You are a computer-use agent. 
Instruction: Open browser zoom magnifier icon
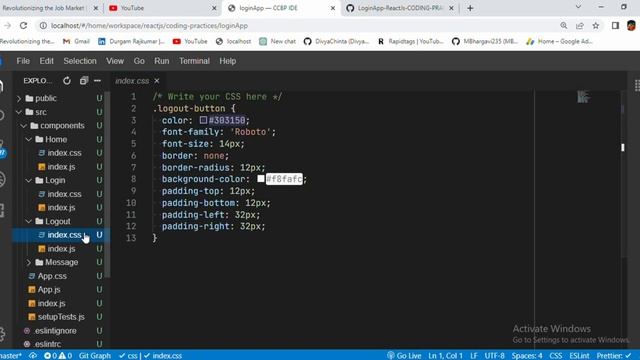point(564,25)
